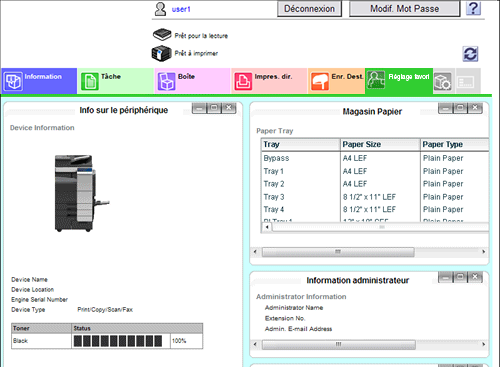
Task: Minimize Information administrateur panel
Action: tap(446, 277)
